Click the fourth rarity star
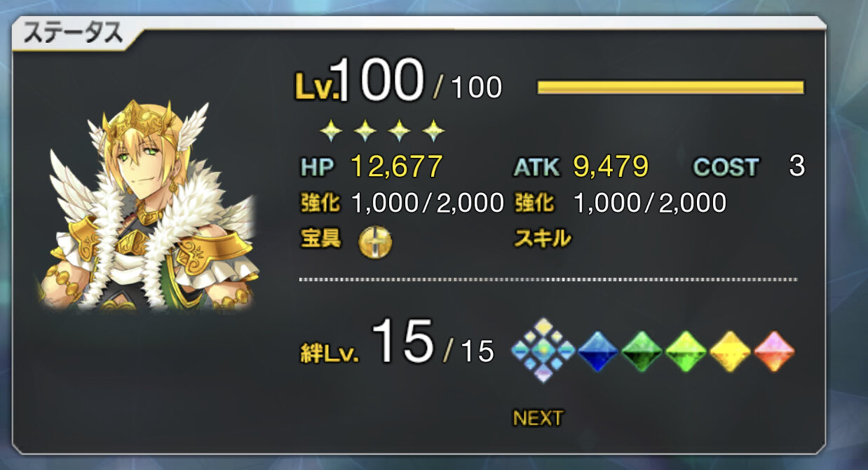The height and width of the screenshot is (470, 868). 434,130
